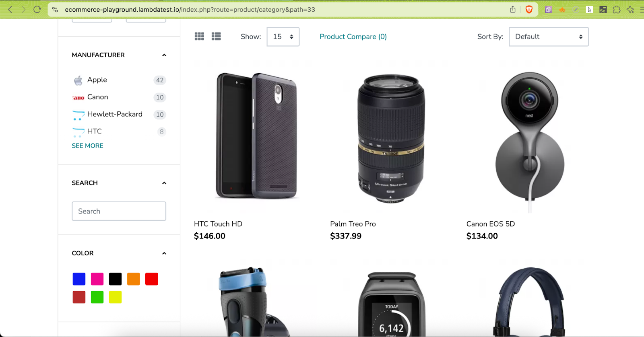
Task: Click the gray pencil extension icon
Action: 576,10
